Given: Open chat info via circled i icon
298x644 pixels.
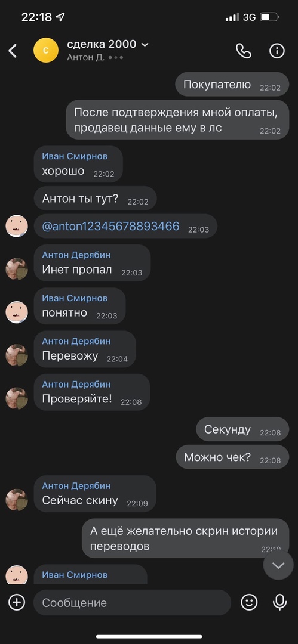Looking at the screenshot, I should (277, 51).
